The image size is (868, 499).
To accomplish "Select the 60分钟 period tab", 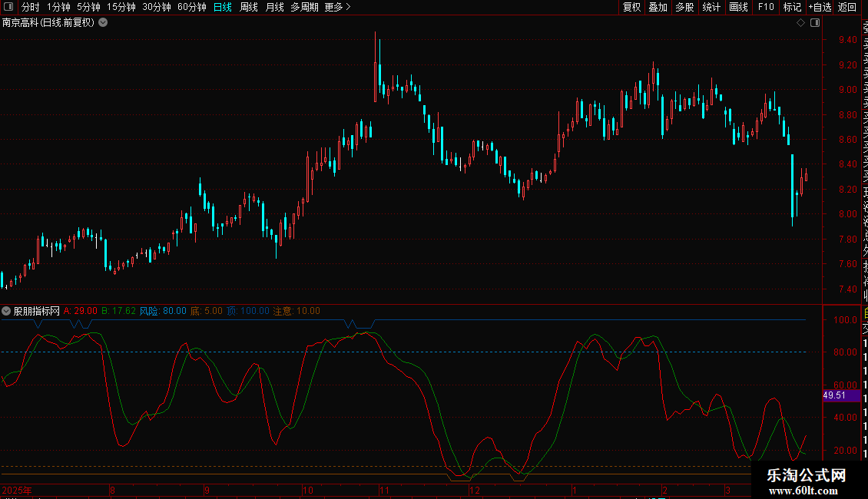I will 191,7.
